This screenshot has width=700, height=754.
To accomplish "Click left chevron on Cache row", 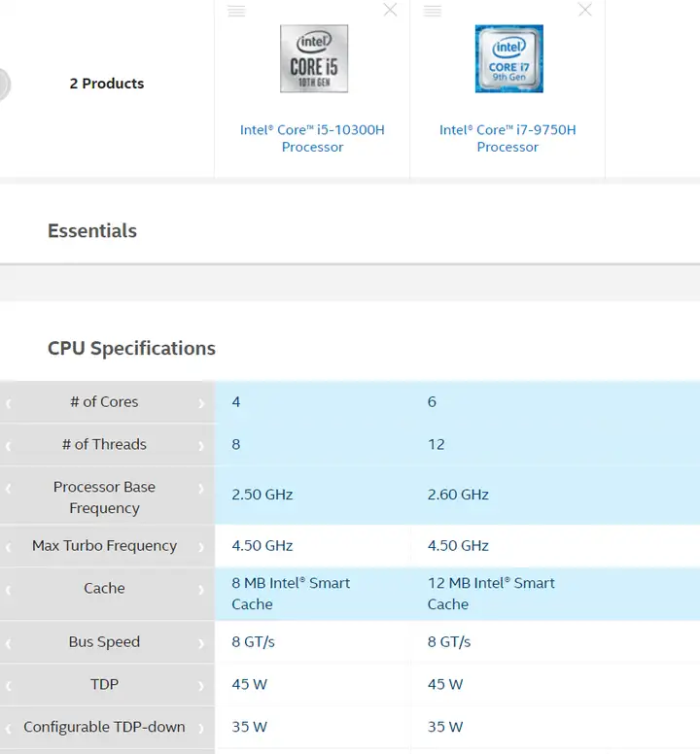I will (8, 590).
